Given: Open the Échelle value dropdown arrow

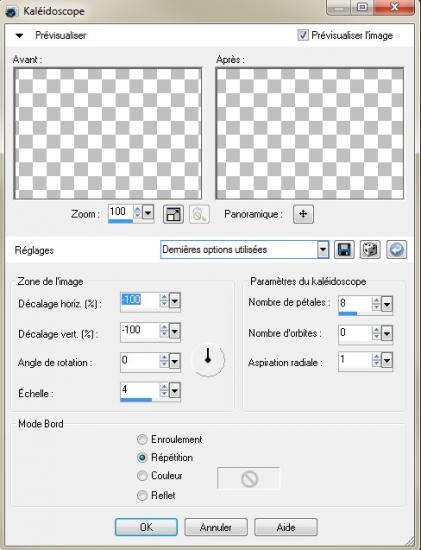Looking at the screenshot, I should 175,390.
